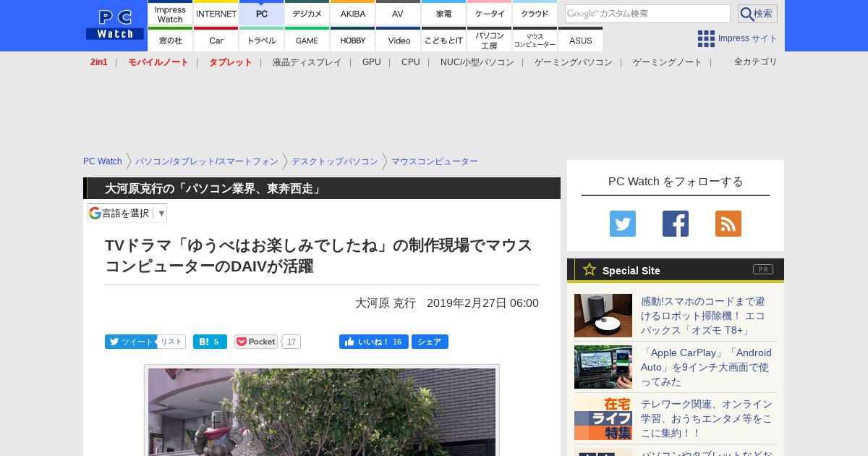Open PC Watch Facebook page icon

[x=676, y=224]
